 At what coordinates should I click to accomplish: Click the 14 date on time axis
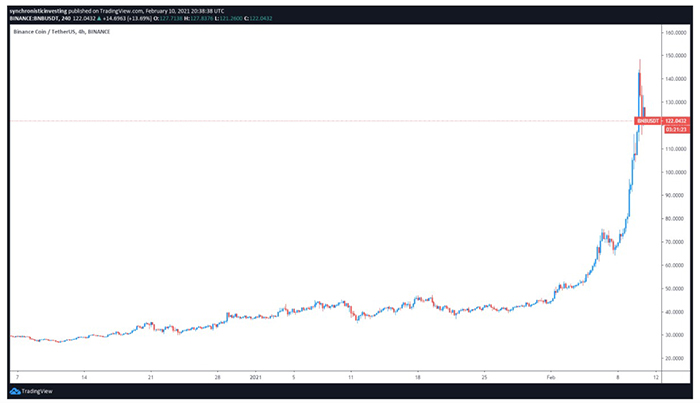(84, 378)
